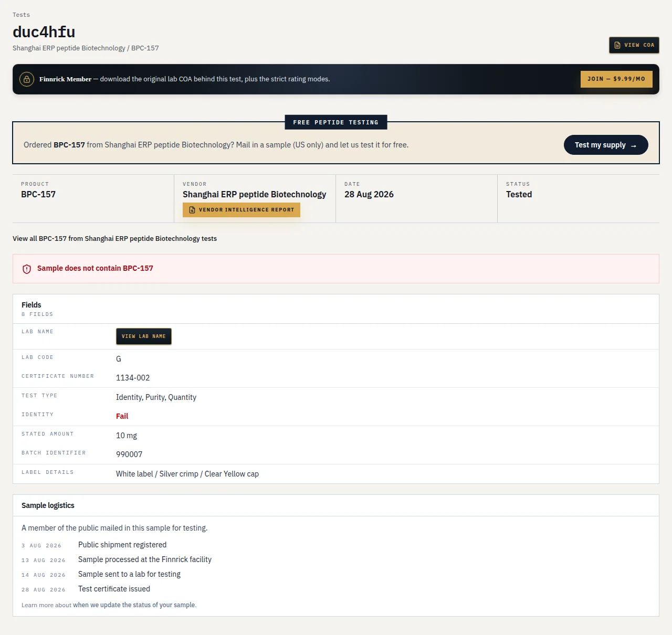Image resolution: width=672 pixels, height=635 pixels.
Task: Open the Vendor Intelligence Report
Action: [x=241, y=210]
